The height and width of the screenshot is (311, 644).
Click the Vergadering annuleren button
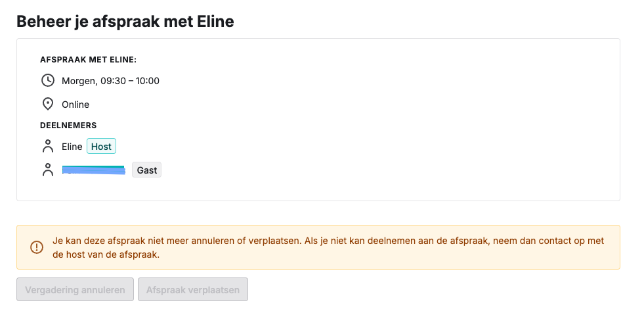[x=75, y=289]
